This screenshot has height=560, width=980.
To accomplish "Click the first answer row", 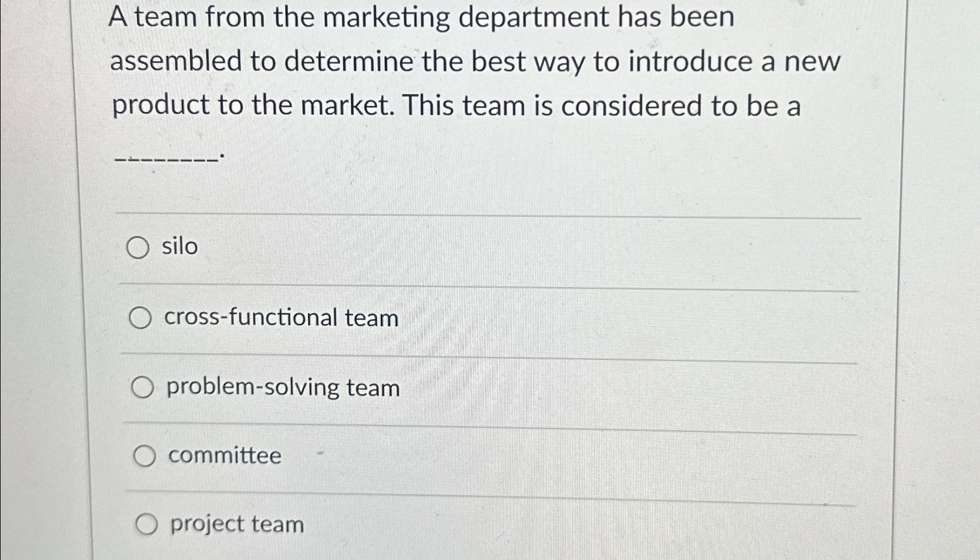I will click(487, 247).
